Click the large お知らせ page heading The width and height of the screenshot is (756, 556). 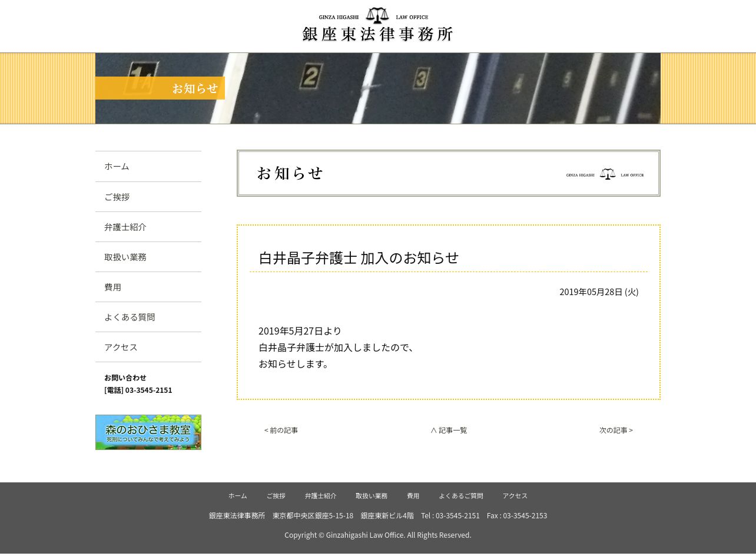[290, 173]
